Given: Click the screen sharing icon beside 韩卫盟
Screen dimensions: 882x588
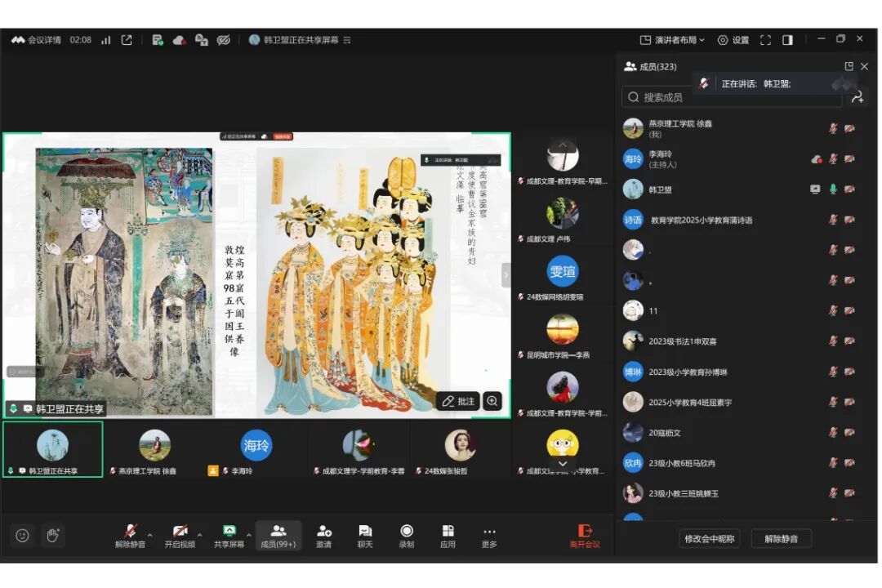Looking at the screenshot, I should pos(815,189).
